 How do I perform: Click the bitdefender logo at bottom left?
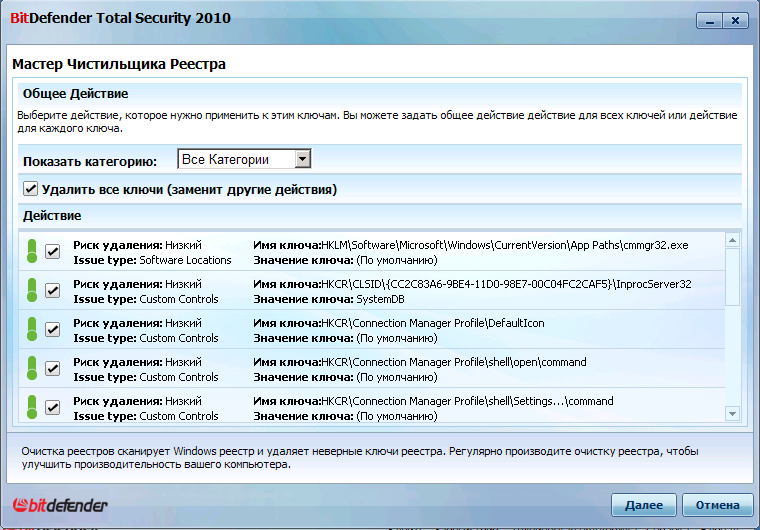(x=60, y=505)
